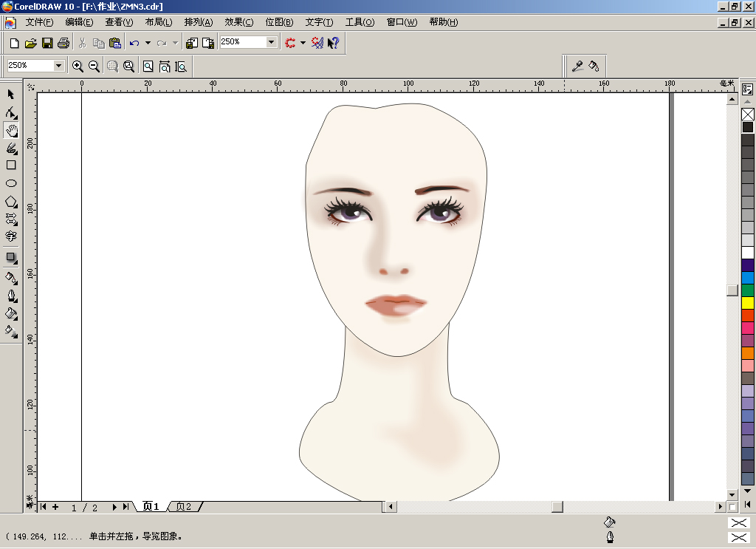
Task: Open the 效果(C) menu
Action: click(238, 22)
